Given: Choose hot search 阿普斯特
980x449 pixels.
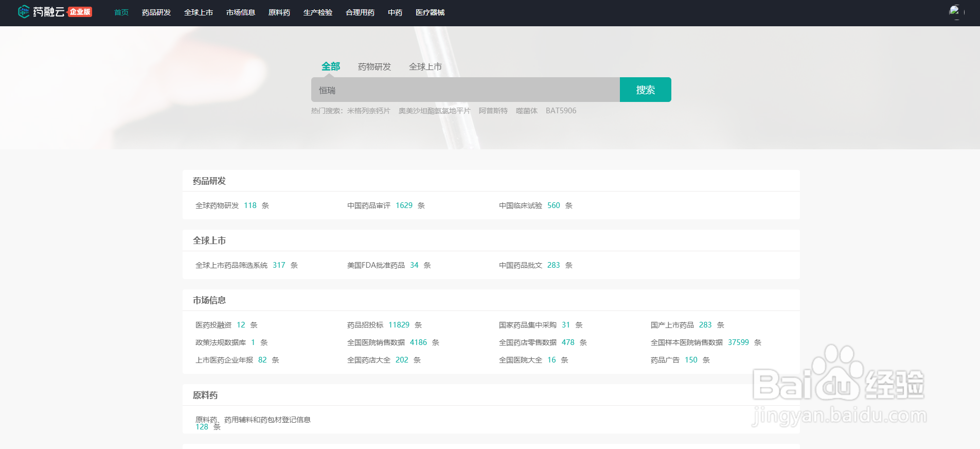Looking at the screenshot, I should click(x=493, y=111).
